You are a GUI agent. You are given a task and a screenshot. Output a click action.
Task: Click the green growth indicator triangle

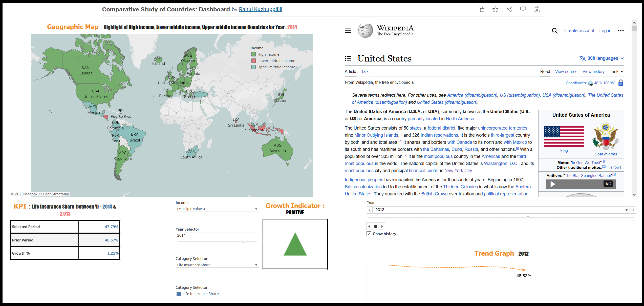point(295,244)
